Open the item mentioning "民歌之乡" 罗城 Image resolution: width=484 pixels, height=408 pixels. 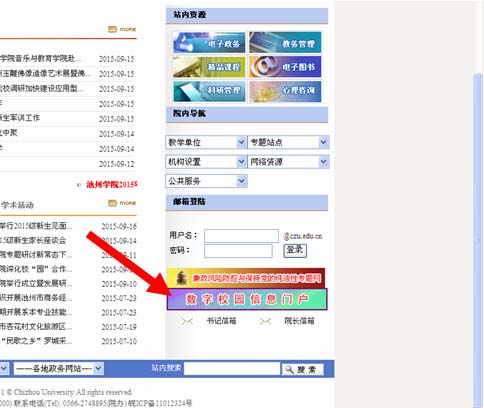(36, 341)
